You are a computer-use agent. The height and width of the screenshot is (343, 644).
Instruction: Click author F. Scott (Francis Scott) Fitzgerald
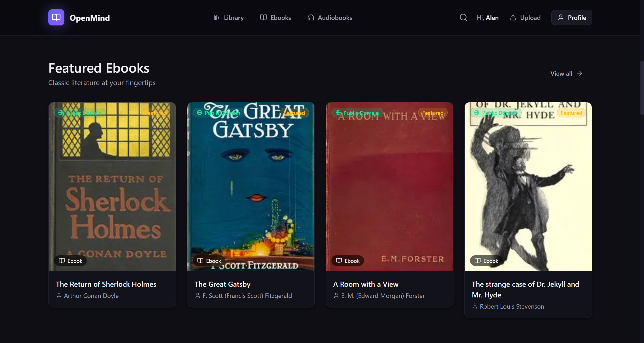247,296
